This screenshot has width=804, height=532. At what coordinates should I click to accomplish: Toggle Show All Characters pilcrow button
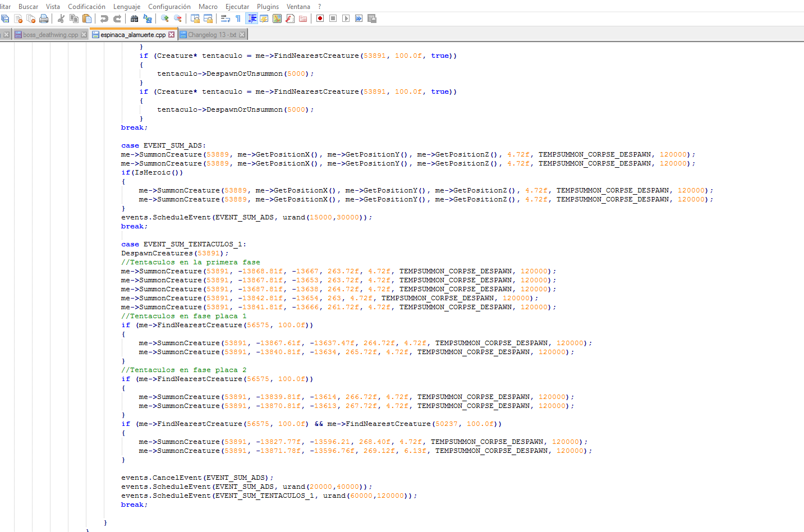238,19
